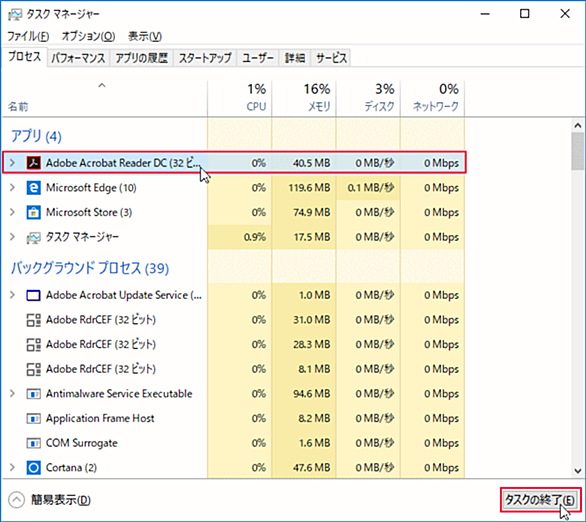Expand the Adobe Acrobat Reader DC row
The width and height of the screenshot is (586, 522).
pyautogui.click(x=12, y=163)
